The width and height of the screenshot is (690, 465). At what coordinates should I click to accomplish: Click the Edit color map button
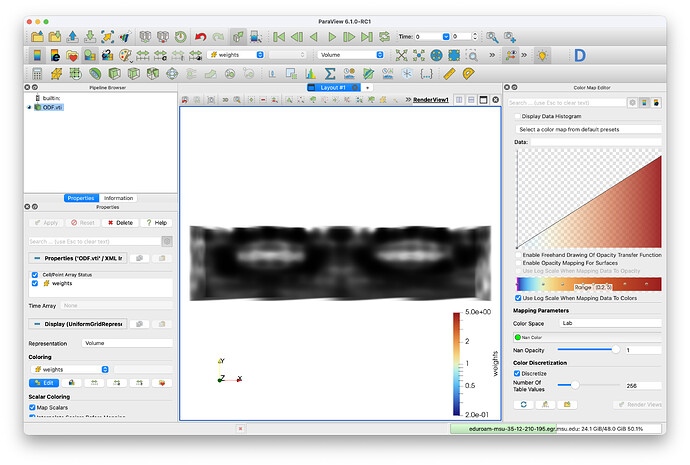(42, 382)
